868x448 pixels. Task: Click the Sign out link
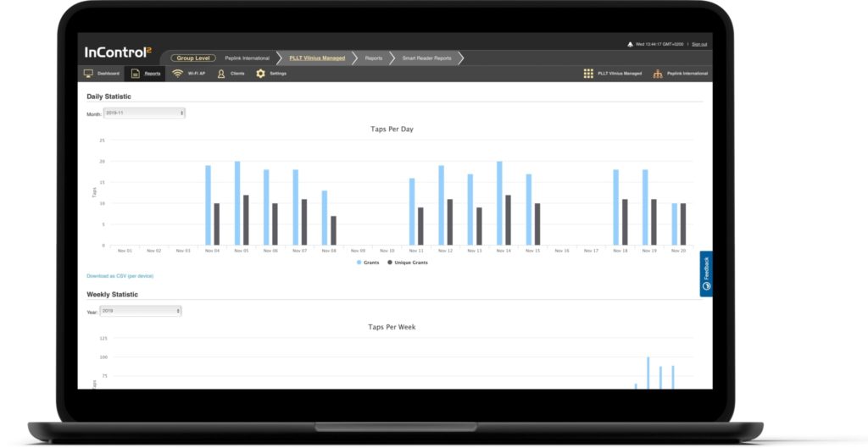pos(699,44)
